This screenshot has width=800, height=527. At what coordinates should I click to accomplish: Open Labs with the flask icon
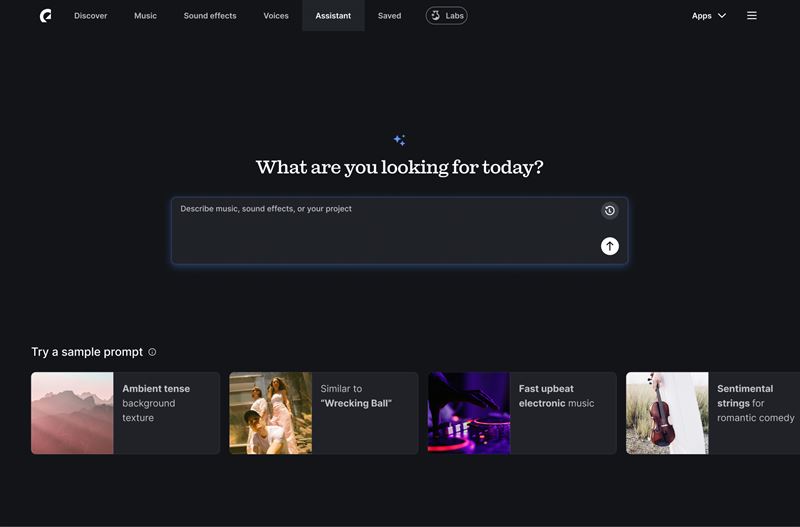tap(446, 16)
